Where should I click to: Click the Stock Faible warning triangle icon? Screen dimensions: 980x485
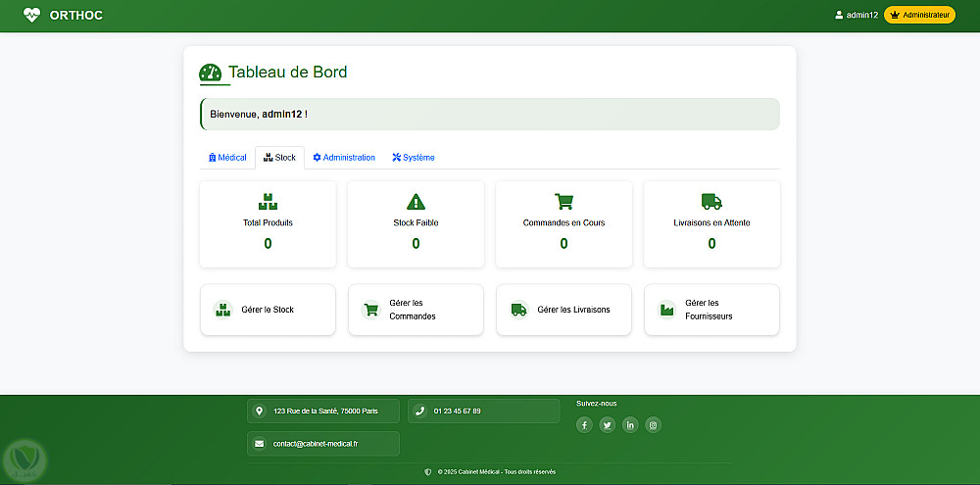(416, 201)
